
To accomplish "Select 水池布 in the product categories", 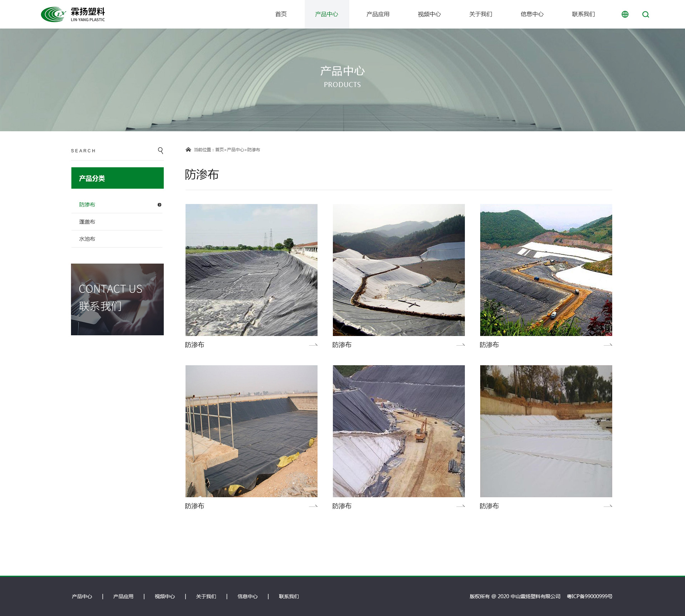I will 87,239.
